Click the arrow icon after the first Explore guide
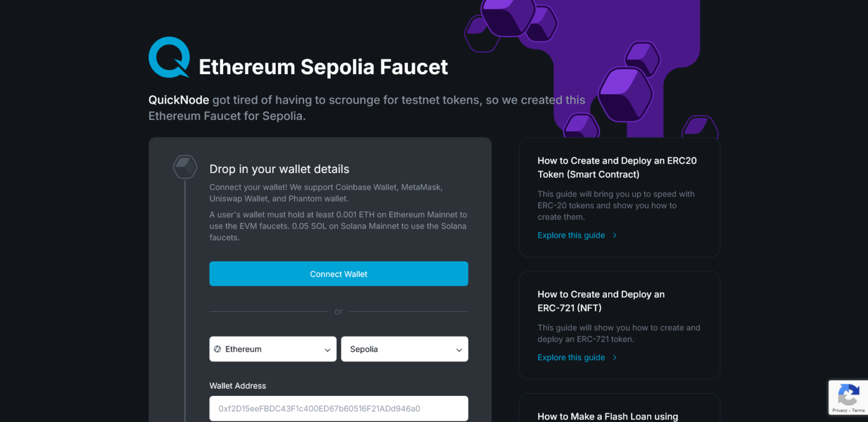This screenshot has width=868, height=422. coord(614,235)
